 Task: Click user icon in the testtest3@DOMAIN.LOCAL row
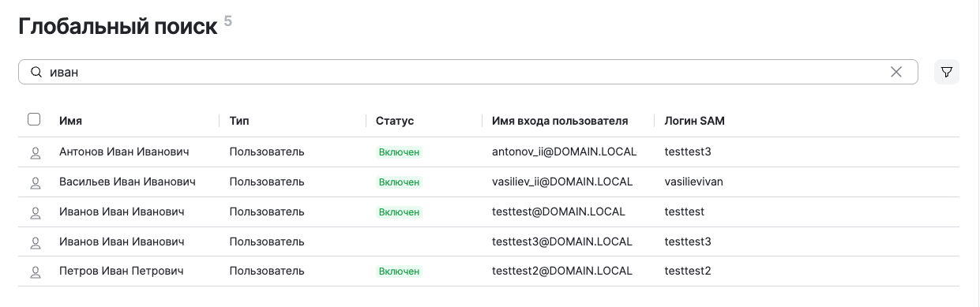click(x=35, y=242)
